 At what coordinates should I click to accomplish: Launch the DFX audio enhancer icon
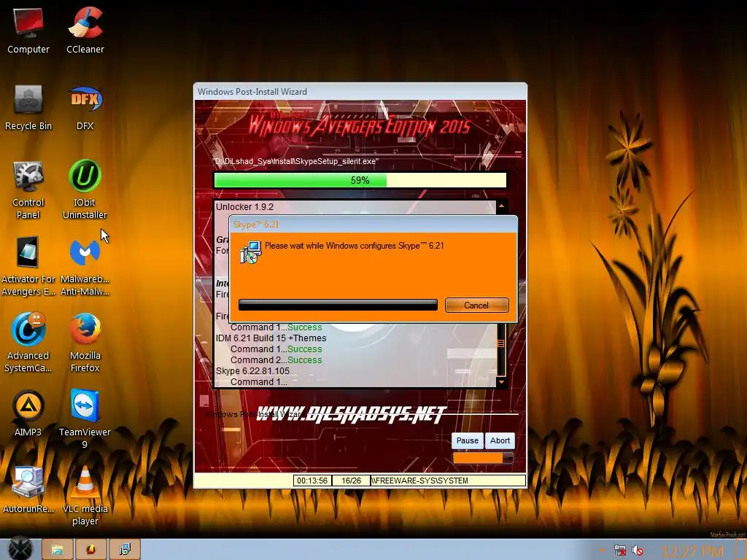(x=85, y=108)
